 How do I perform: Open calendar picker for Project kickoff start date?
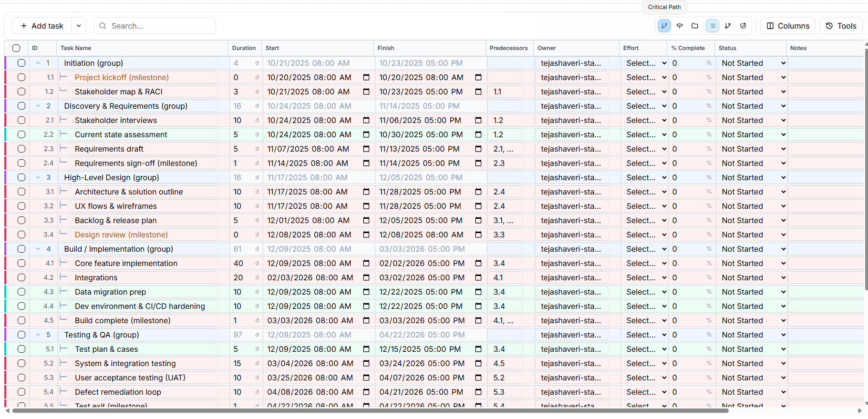tap(366, 77)
